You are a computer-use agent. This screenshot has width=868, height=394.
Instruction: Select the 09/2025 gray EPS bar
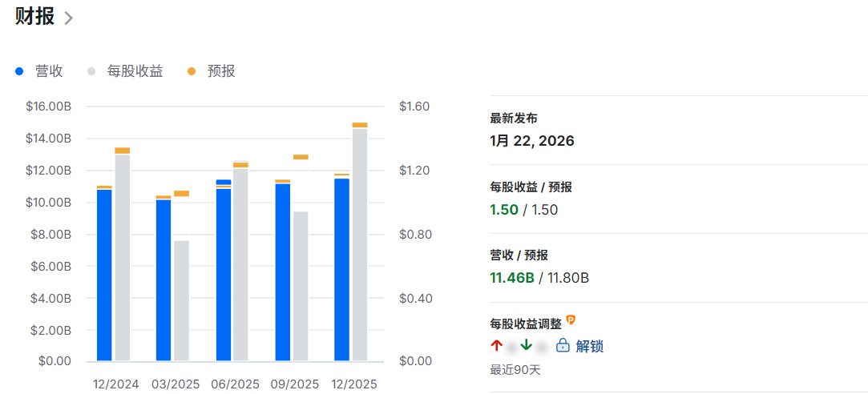point(301,286)
